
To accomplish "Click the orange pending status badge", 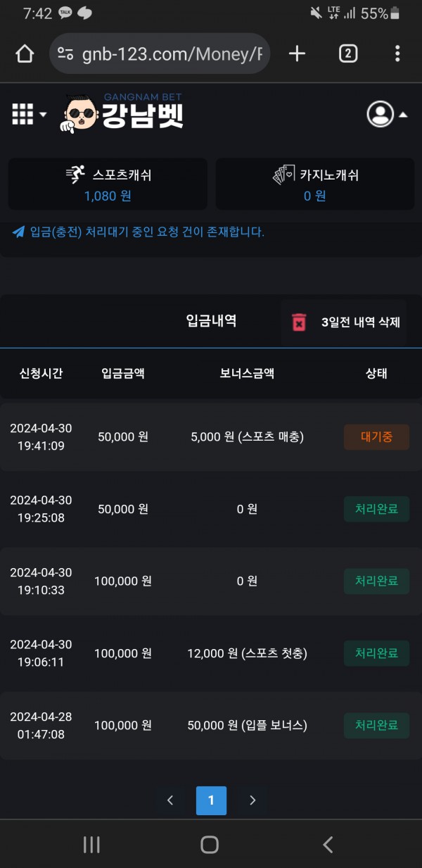I will pos(376,437).
